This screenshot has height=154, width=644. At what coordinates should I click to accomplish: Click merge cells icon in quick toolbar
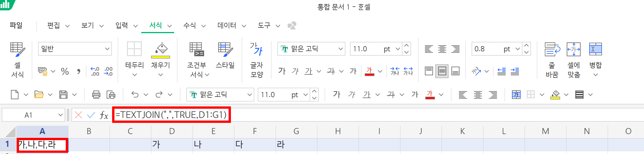point(516,95)
